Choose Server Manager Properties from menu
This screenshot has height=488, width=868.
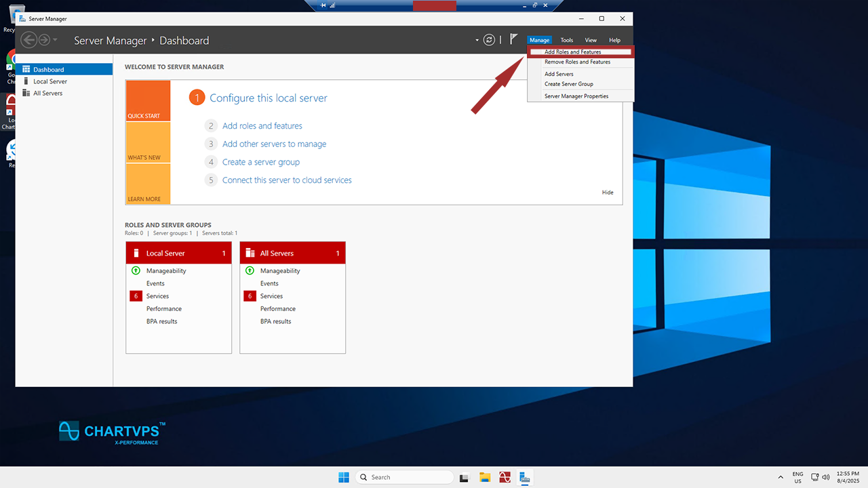coord(576,96)
